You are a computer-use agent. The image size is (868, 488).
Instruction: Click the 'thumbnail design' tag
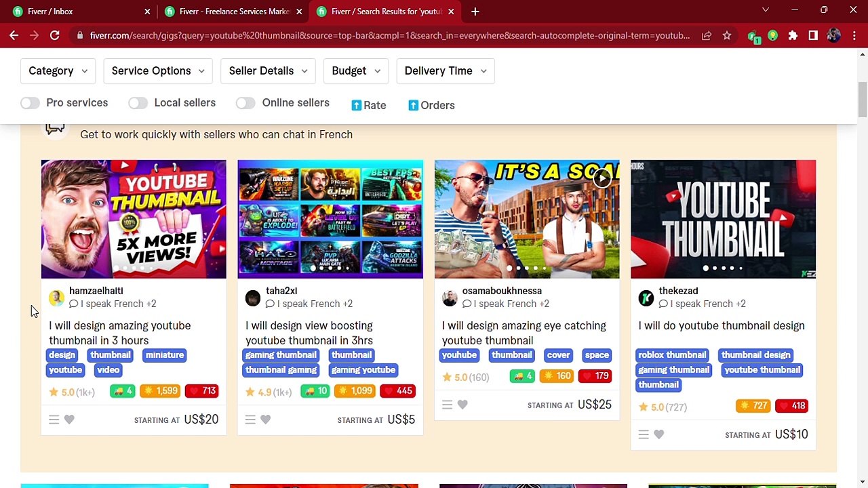point(756,355)
